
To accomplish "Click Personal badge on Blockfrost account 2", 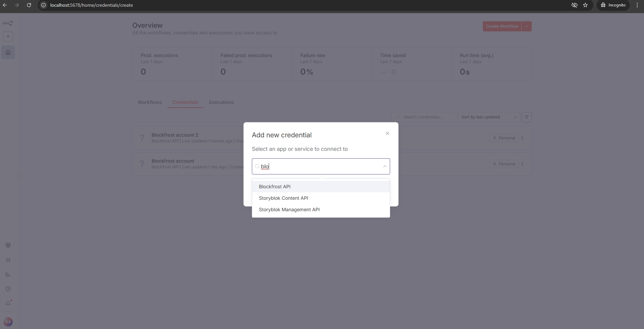I will [504, 138].
